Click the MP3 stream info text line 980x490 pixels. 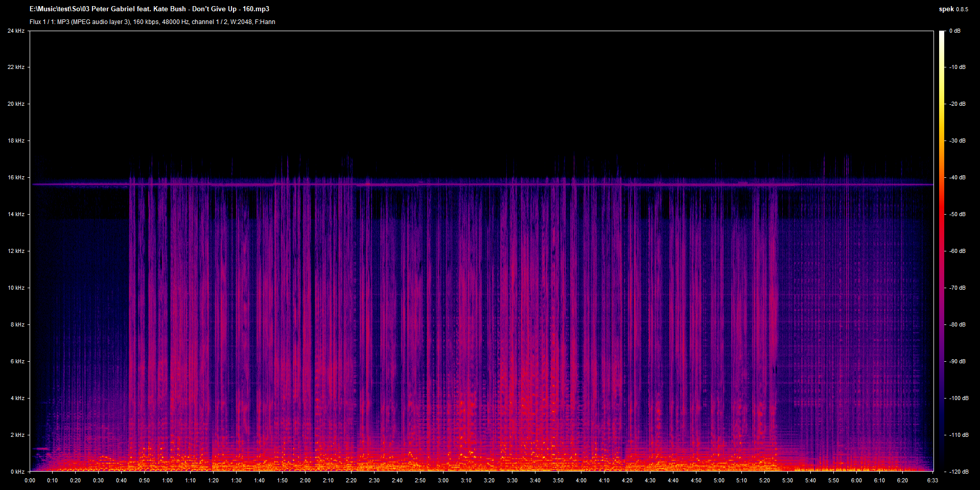pyautogui.click(x=152, y=22)
